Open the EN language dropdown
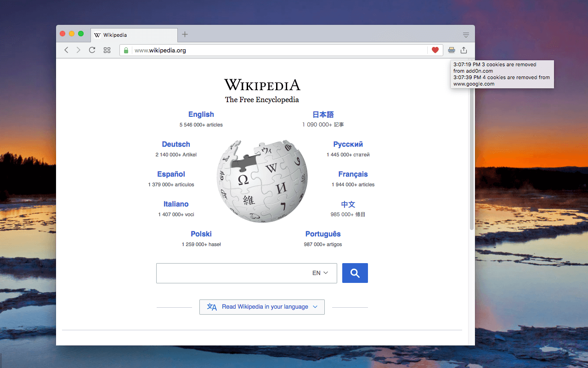Viewport: 588px width, 368px height. [x=320, y=273]
